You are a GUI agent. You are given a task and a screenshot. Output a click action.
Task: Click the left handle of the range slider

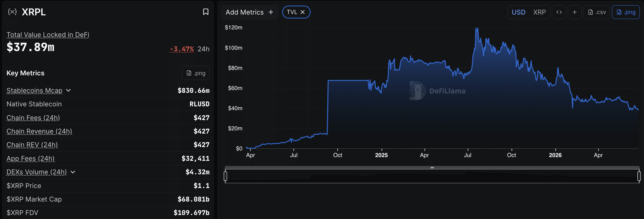point(225,176)
